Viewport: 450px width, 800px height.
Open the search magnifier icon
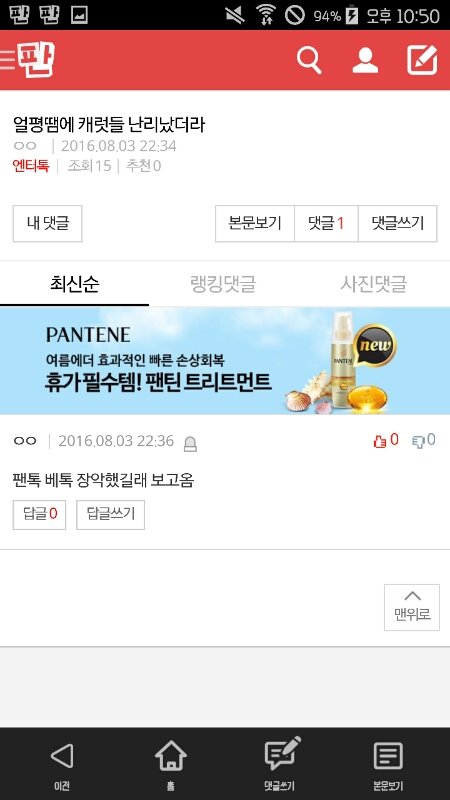click(309, 61)
